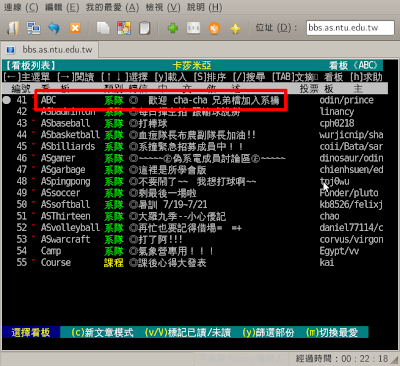Switch to the bbs.as.ntu.edu.tw tab
This screenshot has width=400, height=366.
(50, 50)
